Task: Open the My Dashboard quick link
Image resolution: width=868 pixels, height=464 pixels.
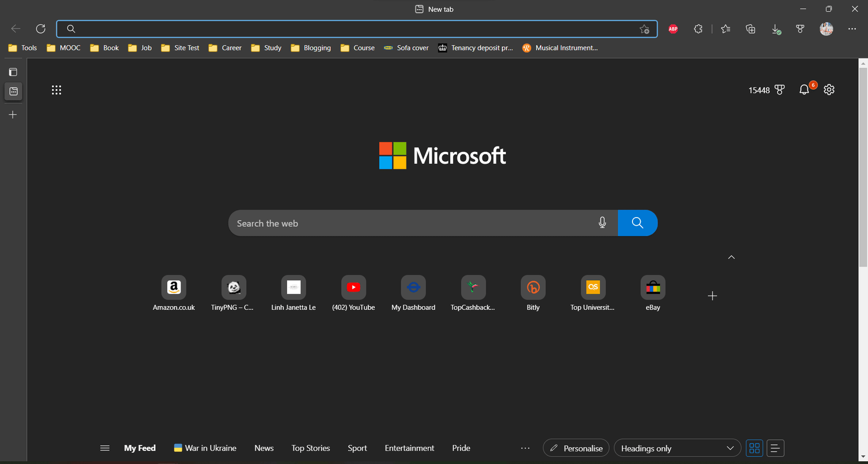Action: tap(413, 294)
